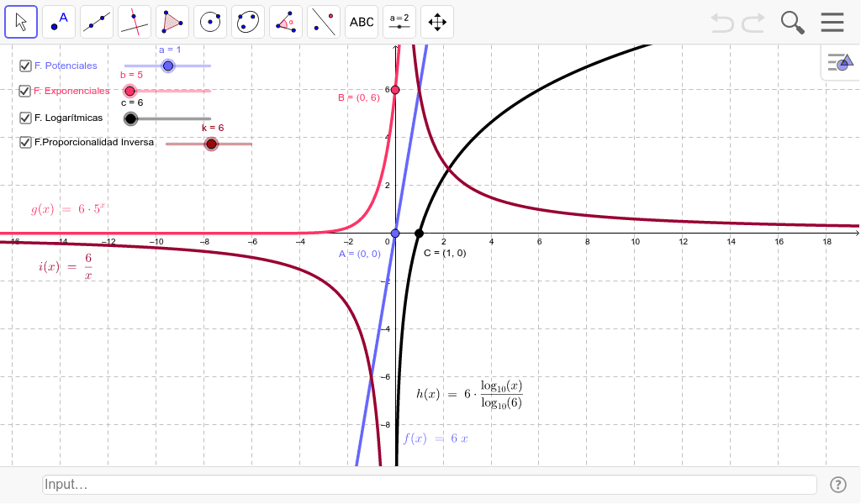The image size is (861, 504).
Task: Uncheck F. Potenciales checkbox
Action: (24, 66)
